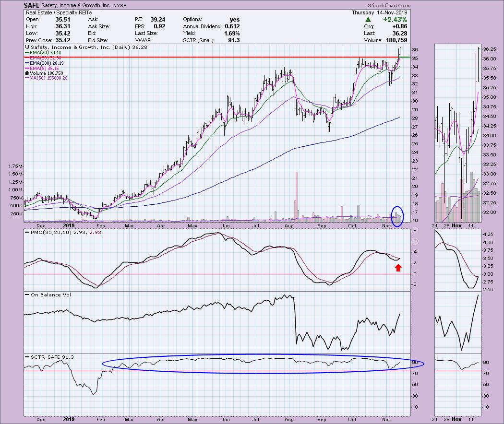This screenshot has width=504, height=424.
Task: Click the '500K' volume axis label
Action: tap(16, 206)
